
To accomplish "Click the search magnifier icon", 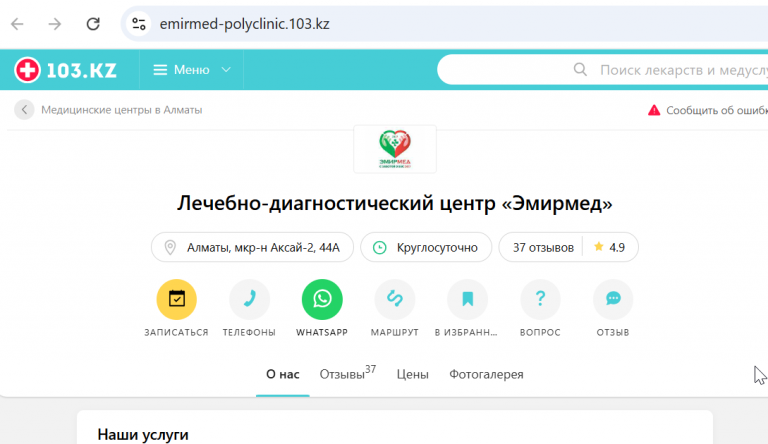I will pos(580,70).
